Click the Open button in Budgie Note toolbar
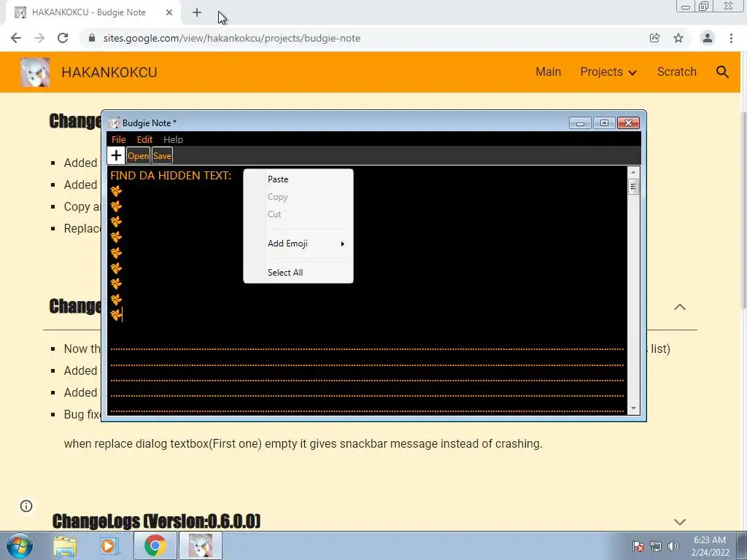The width and height of the screenshot is (747, 560). (138, 156)
